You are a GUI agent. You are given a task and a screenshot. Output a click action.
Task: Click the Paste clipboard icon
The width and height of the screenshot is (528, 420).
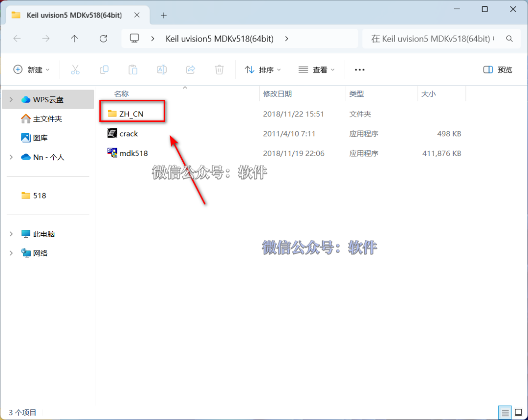(x=133, y=70)
